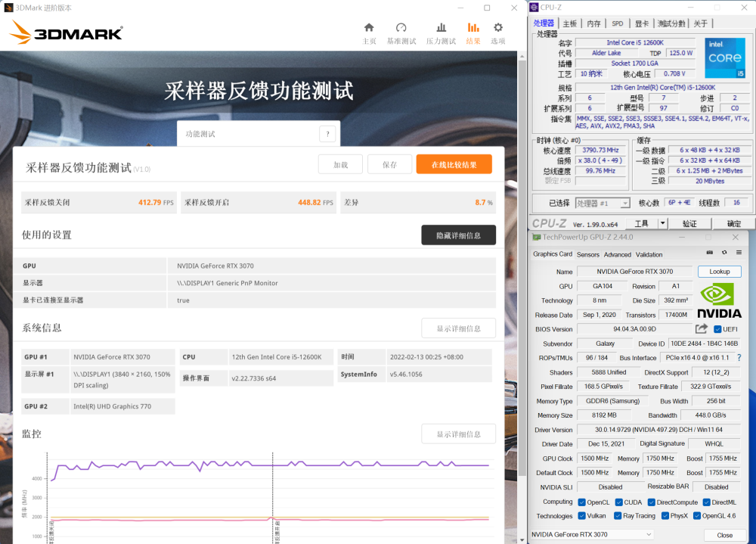Click 显示详细信息 beside 系统信息

point(459,328)
